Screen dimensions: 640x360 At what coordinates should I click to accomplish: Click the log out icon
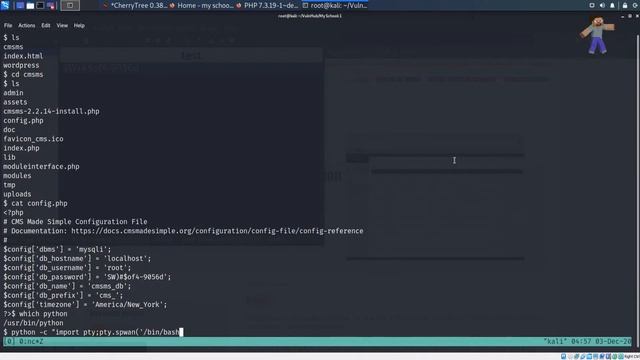(636, 5)
